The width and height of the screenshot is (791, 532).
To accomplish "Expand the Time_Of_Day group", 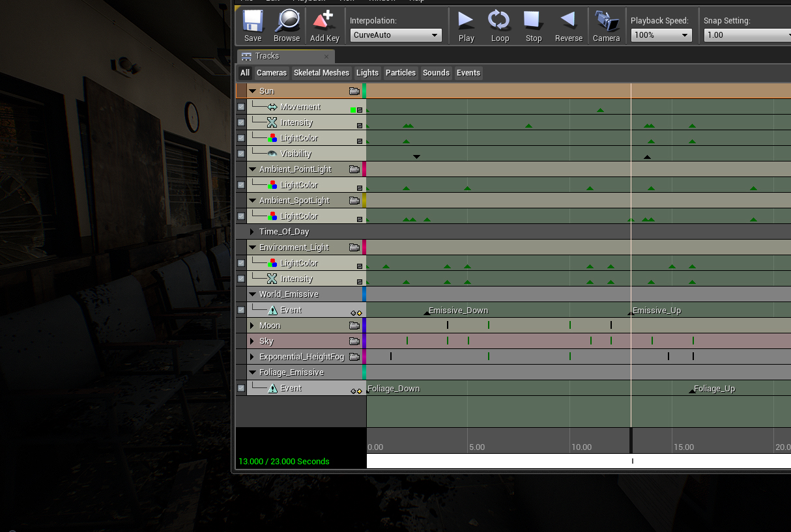I will pos(252,232).
